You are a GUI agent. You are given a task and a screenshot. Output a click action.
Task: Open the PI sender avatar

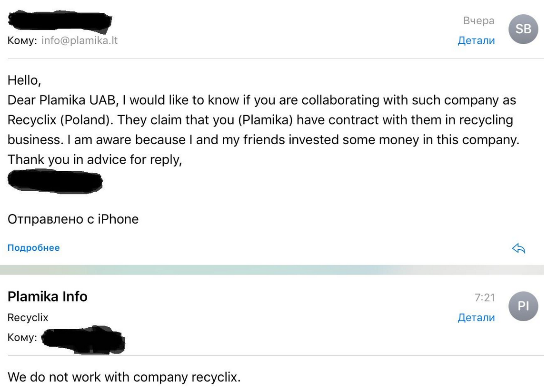[523, 306]
